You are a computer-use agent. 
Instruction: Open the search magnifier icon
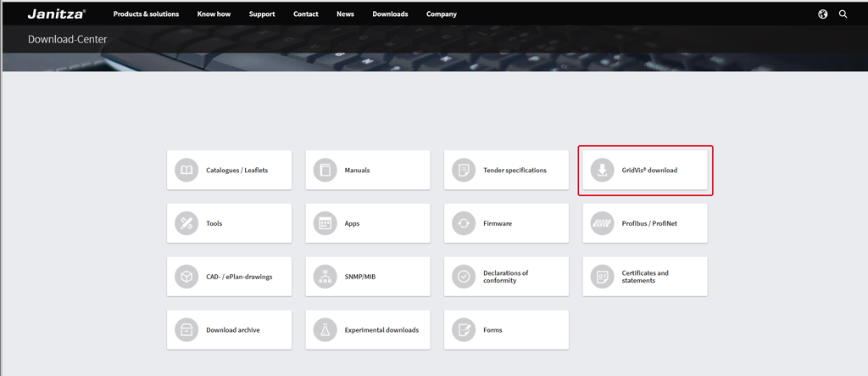coord(843,14)
